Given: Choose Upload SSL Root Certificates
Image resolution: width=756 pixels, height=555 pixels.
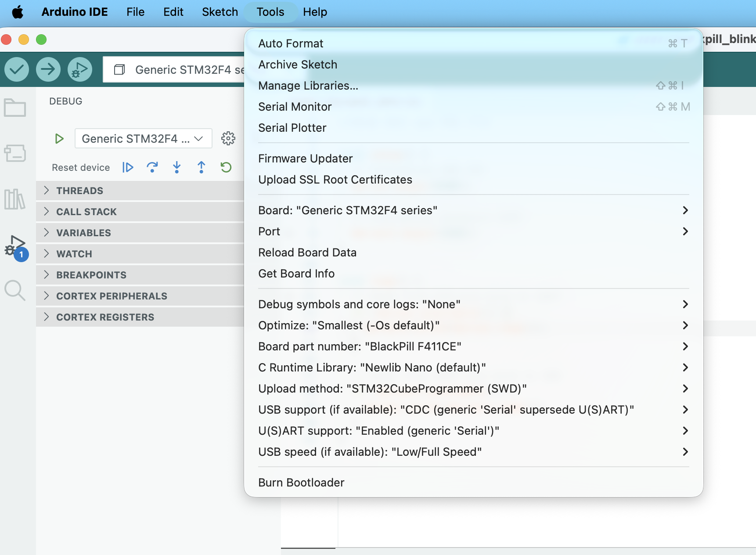Looking at the screenshot, I should pos(474,180).
